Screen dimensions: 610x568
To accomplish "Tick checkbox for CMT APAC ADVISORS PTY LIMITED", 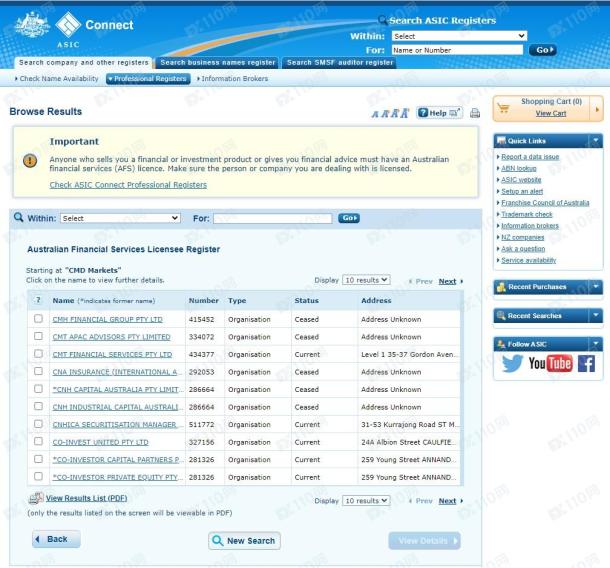I will 38,336.
